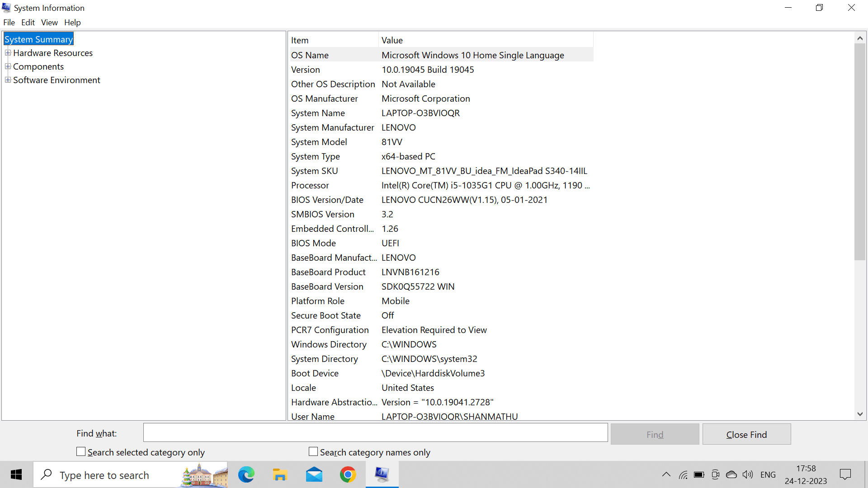The image size is (868, 488).
Task: Open Google Chrome from the taskbar
Action: click(x=348, y=474)
